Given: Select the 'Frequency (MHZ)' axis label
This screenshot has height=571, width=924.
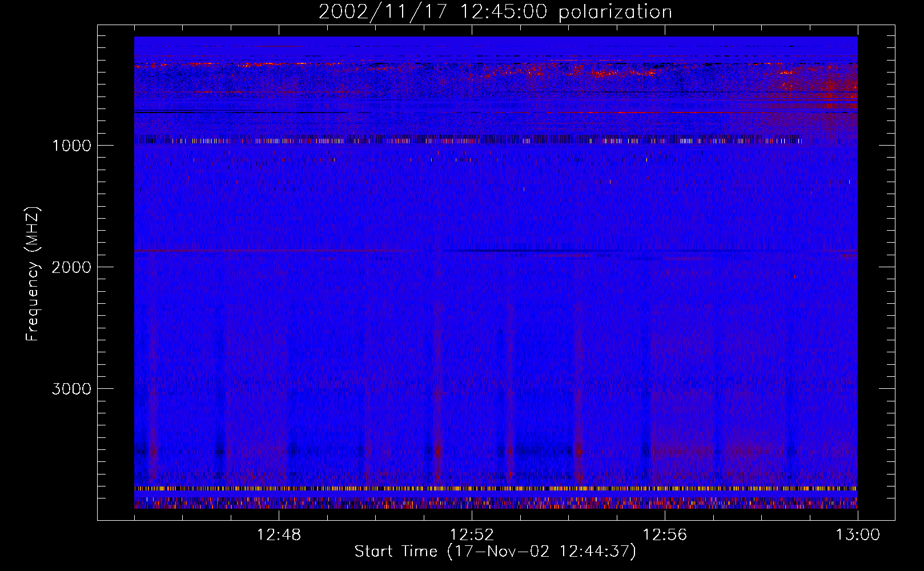Looking at the screenshot, I should coord(33,275).
